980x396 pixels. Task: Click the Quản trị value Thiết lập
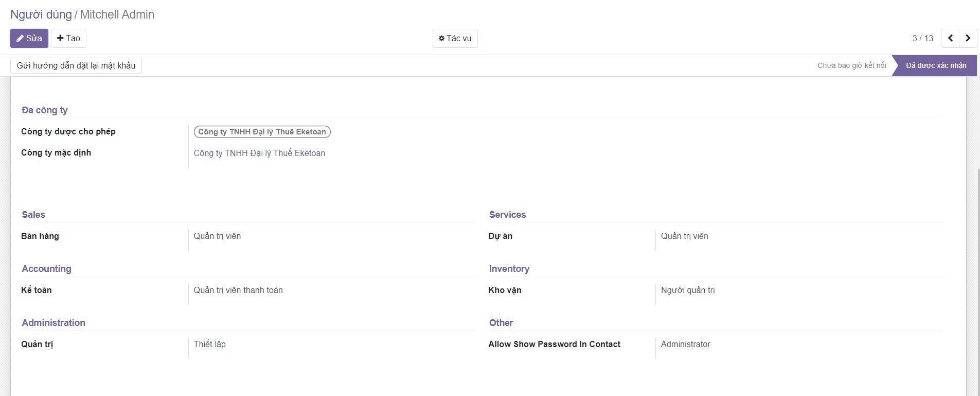coord(209,344)
